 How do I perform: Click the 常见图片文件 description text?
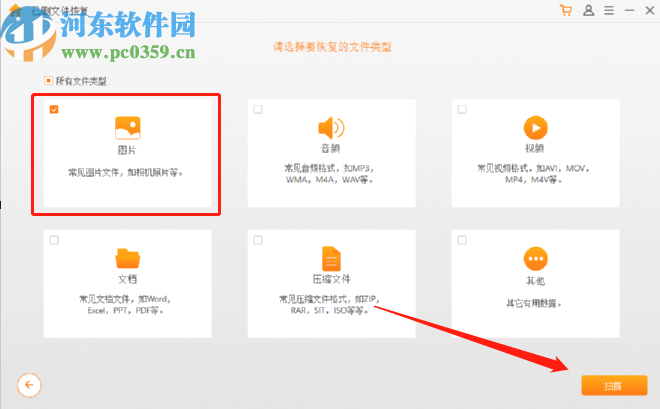(x=126, y=173)
